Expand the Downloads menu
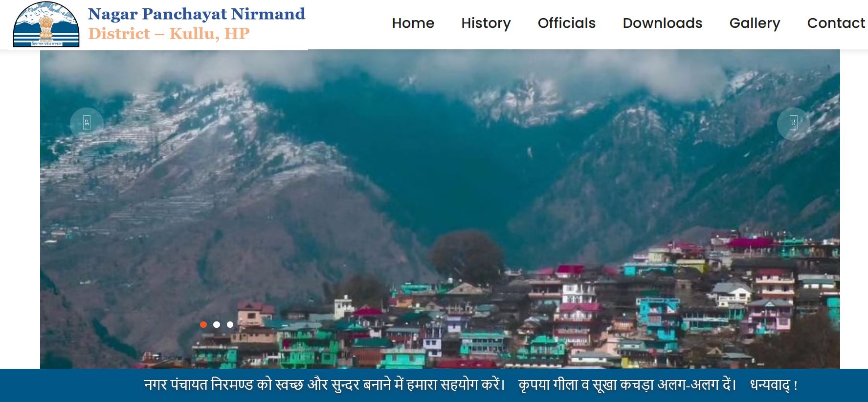Screen dimensions: 868x402 [663, 23]
